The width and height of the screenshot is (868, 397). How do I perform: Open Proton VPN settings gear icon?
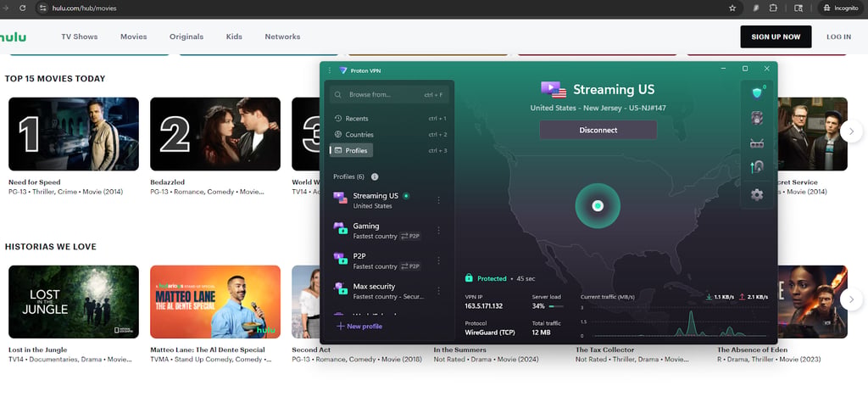click(757, 194)
